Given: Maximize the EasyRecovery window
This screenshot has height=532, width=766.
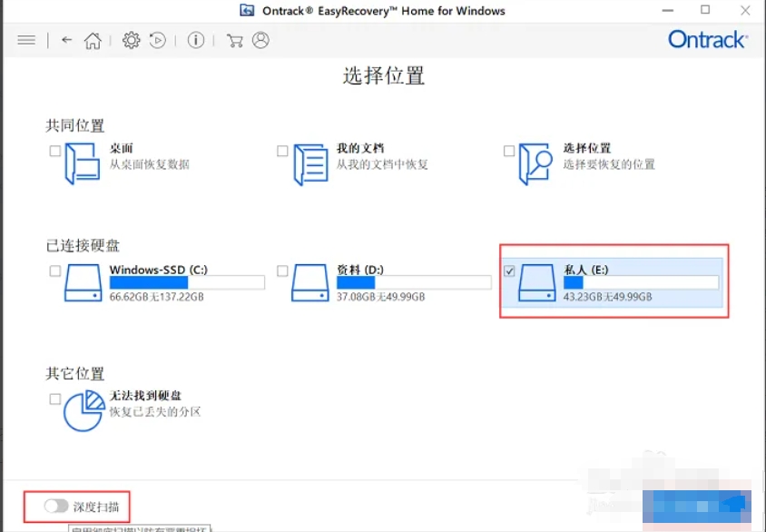Looking at the screenshot, I should pyautogui.click(x=705, y=10).
